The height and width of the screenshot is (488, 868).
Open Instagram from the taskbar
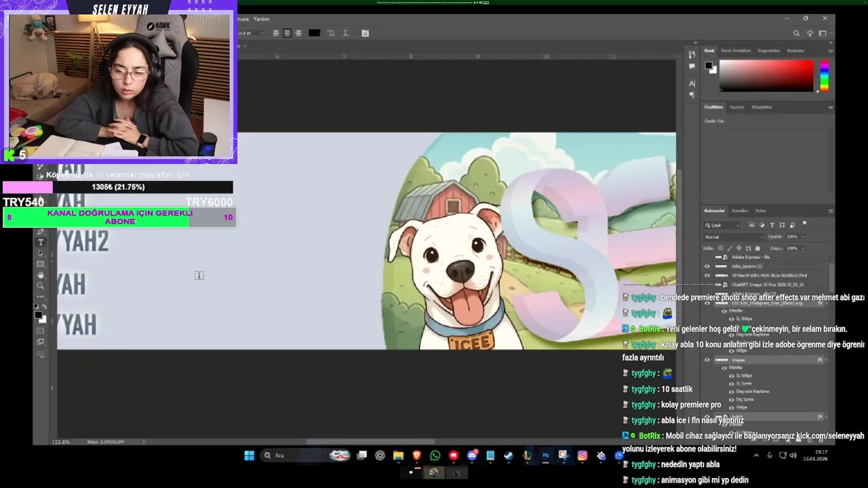[582, 455]
